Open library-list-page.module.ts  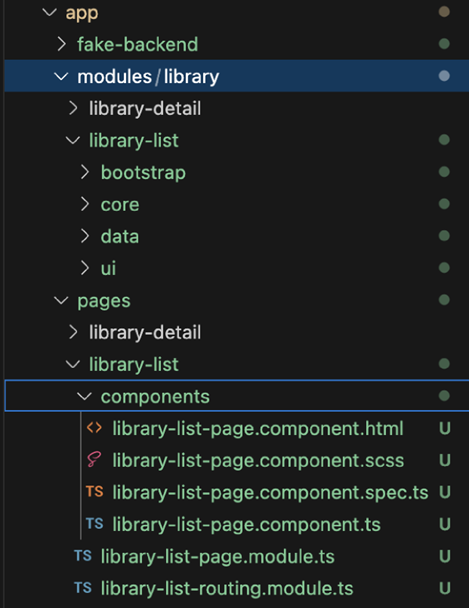click(x=217, y=557)
